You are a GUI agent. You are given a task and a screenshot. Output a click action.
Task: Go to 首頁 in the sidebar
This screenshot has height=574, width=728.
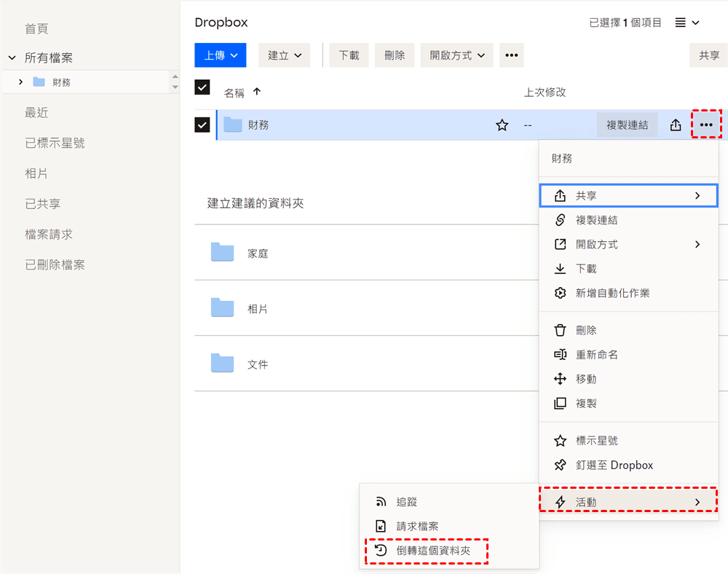(x=36, y=29)
